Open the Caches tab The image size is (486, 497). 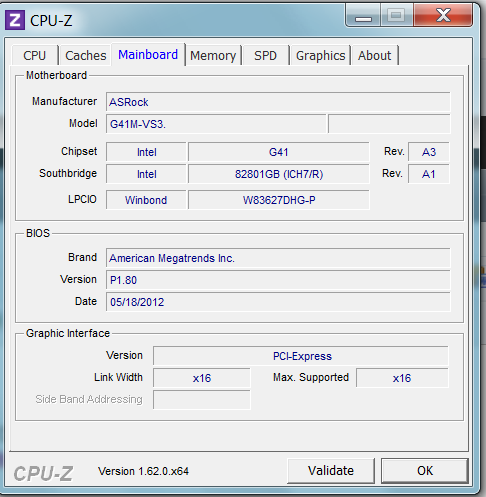coord(85,55)
